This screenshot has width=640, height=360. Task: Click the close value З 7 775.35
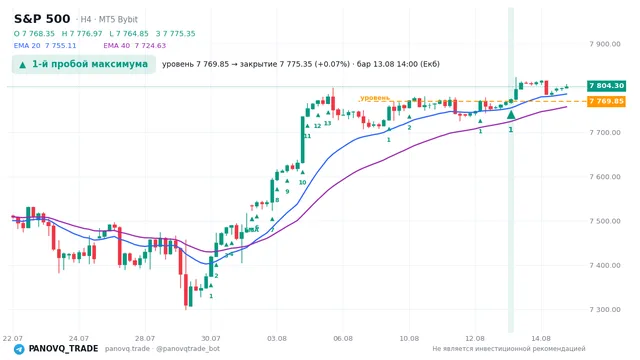tap(176, 33)
